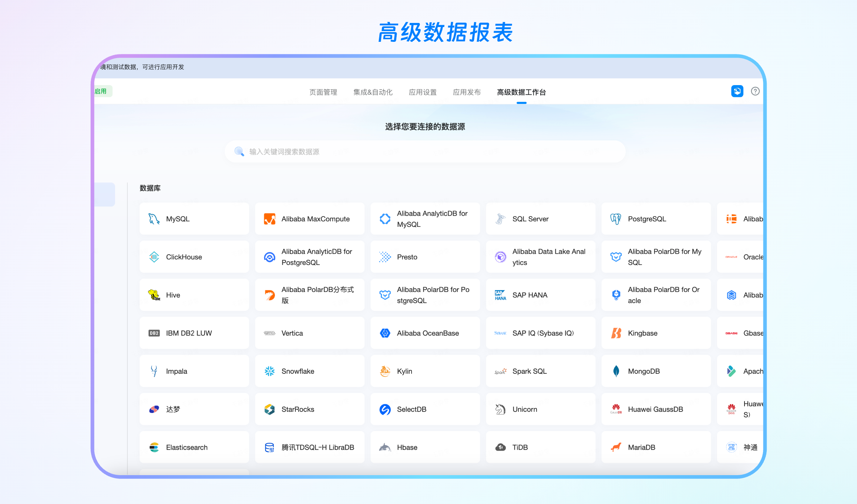Click the Kylin icon
The image size is (857, 504).
coord(385,371)
